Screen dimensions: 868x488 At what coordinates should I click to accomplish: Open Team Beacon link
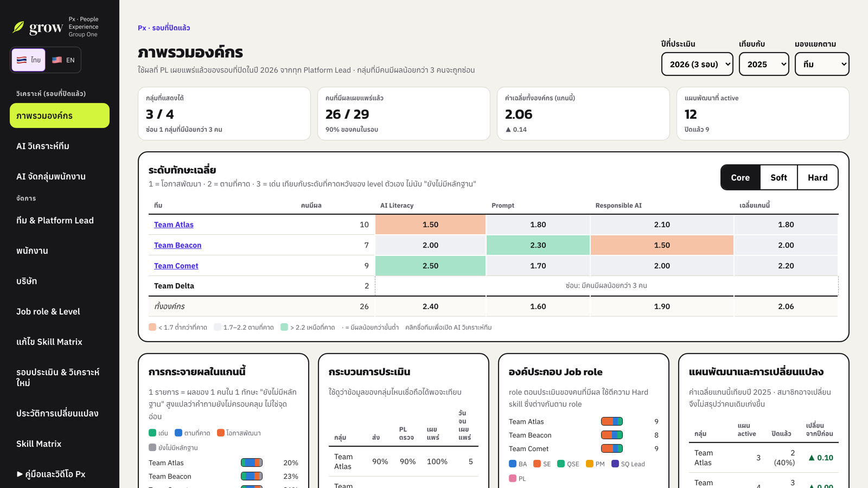pos(177,245)
